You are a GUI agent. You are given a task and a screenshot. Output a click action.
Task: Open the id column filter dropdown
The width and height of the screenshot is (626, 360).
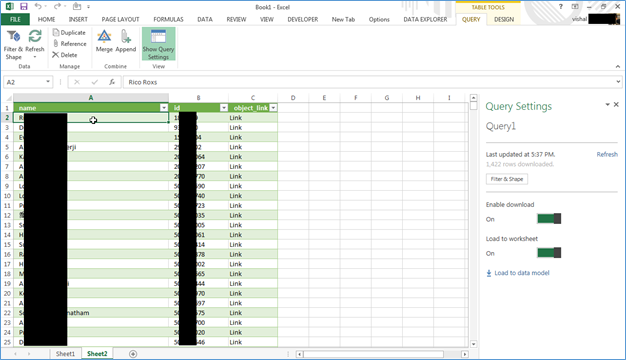click(x=224, y=108)
